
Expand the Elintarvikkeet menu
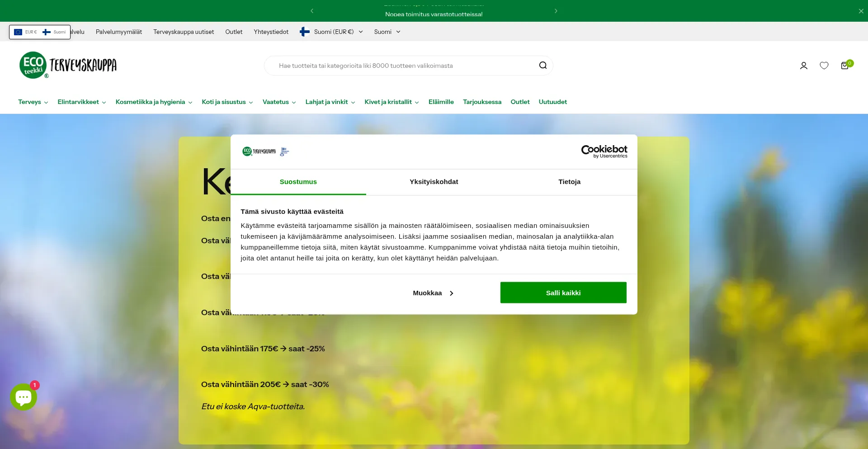82,102
